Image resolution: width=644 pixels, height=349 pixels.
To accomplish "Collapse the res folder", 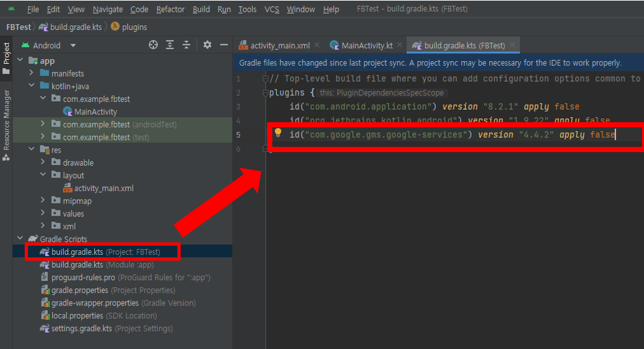I will 31,149.
